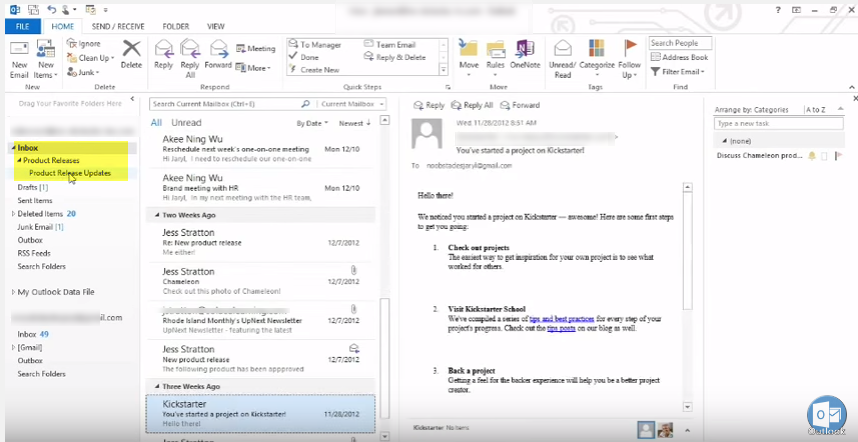Expand the Deleted Items folder
This screenshot has width=858, height=442.
click(13, 214)
